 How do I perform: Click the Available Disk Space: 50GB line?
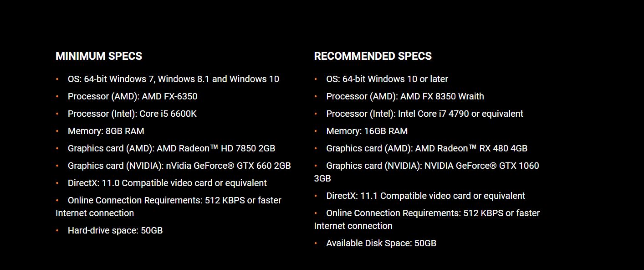click(381, 243)
